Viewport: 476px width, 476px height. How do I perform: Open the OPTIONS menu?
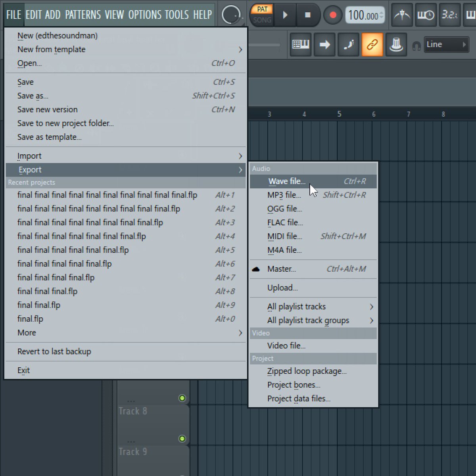(x=144, y=15)
